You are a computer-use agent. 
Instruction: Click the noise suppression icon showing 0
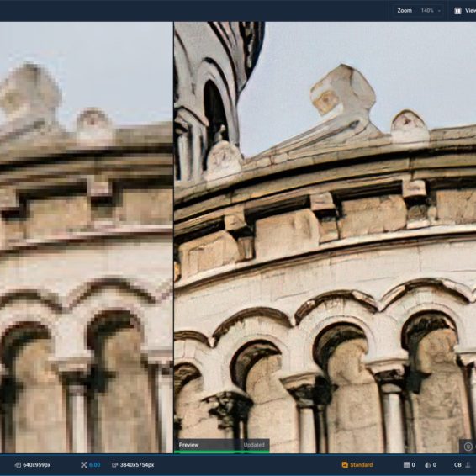(406, 465)
